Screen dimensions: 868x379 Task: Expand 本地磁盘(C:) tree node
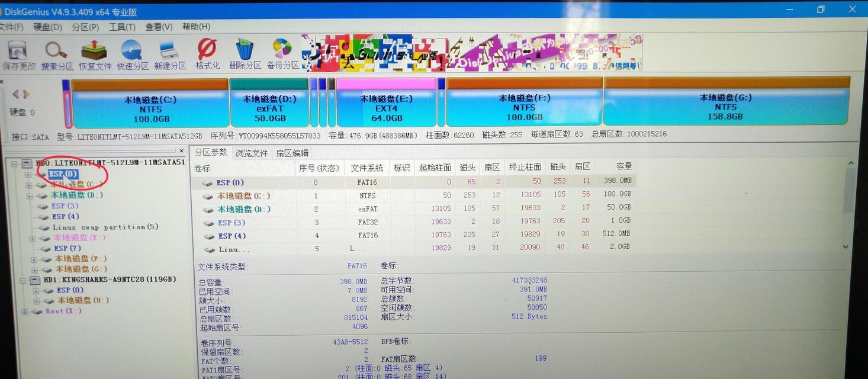point(29,185)
